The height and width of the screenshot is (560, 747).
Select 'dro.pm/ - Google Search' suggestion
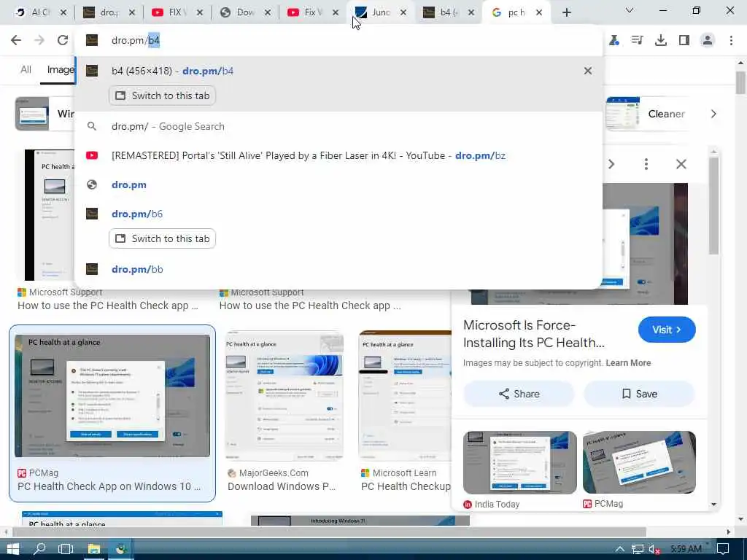tap(338, 126)
